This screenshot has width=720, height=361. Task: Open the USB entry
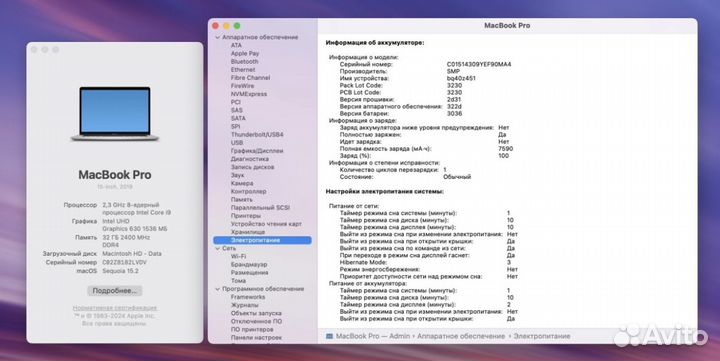(237, 142)
